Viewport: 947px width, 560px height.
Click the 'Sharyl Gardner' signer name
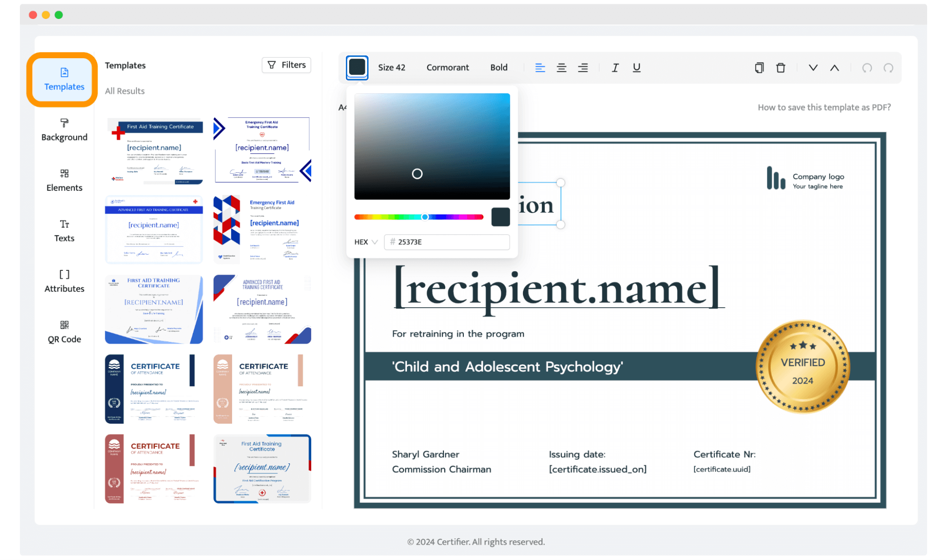tap(425, 454)
